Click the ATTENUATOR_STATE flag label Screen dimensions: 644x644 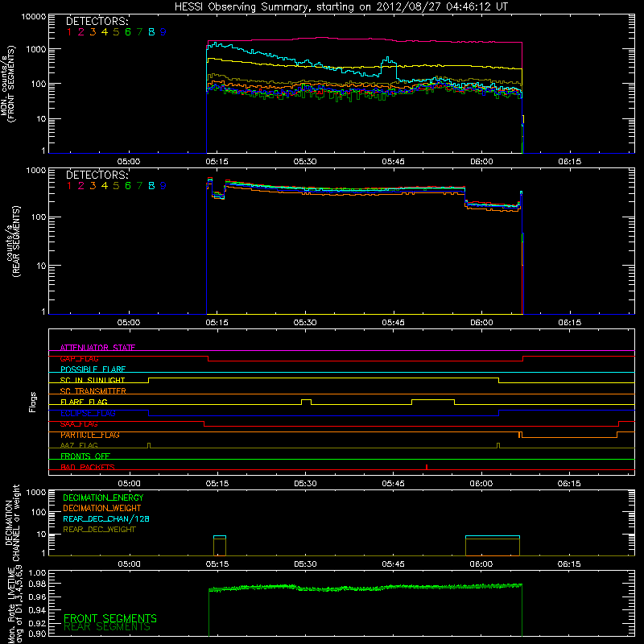click(x=97, y=348)
